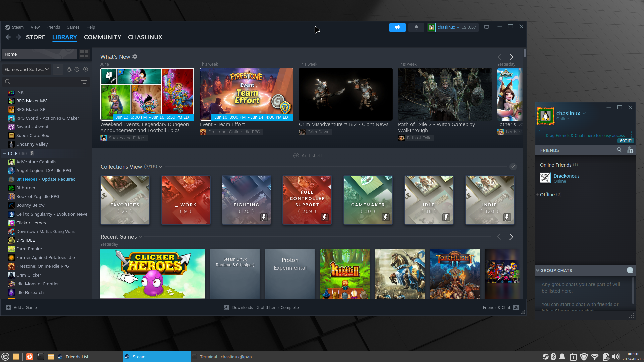
Task: Collapse the Collections View shelf chevron
Action: 513,167
